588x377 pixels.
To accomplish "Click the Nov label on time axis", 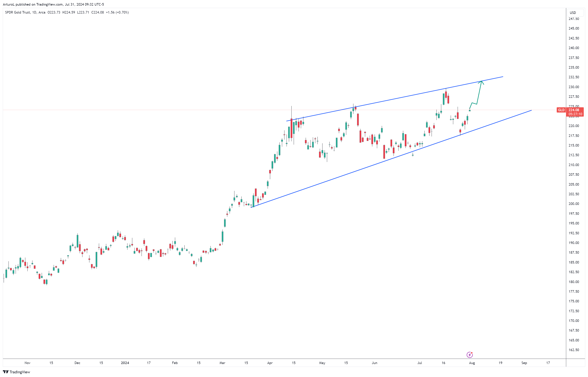I will pos(27,363).
